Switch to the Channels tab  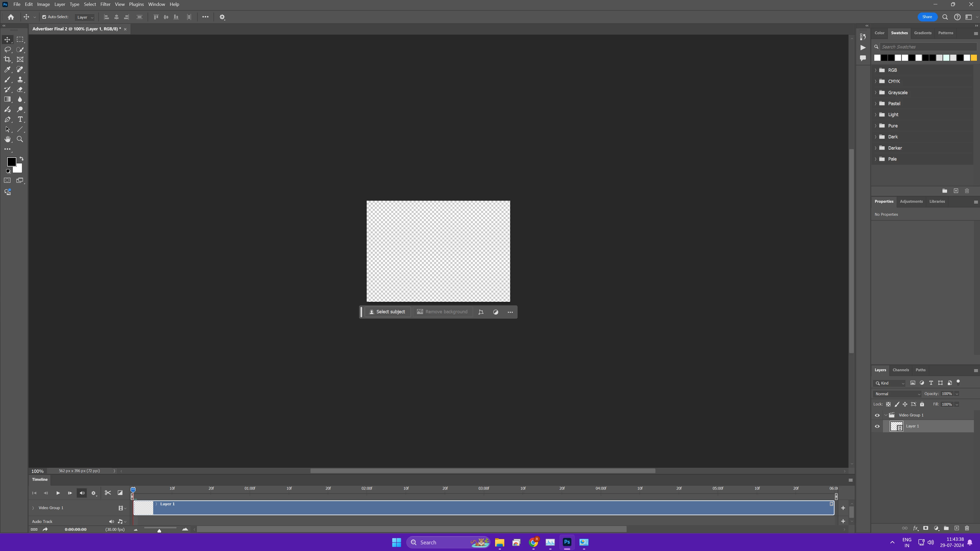point(901,370)
